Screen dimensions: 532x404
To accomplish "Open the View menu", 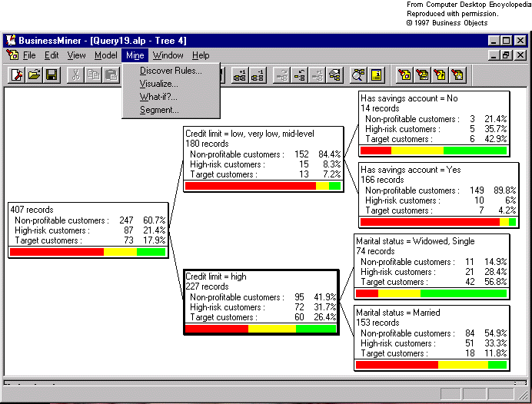I will (76, 55).
